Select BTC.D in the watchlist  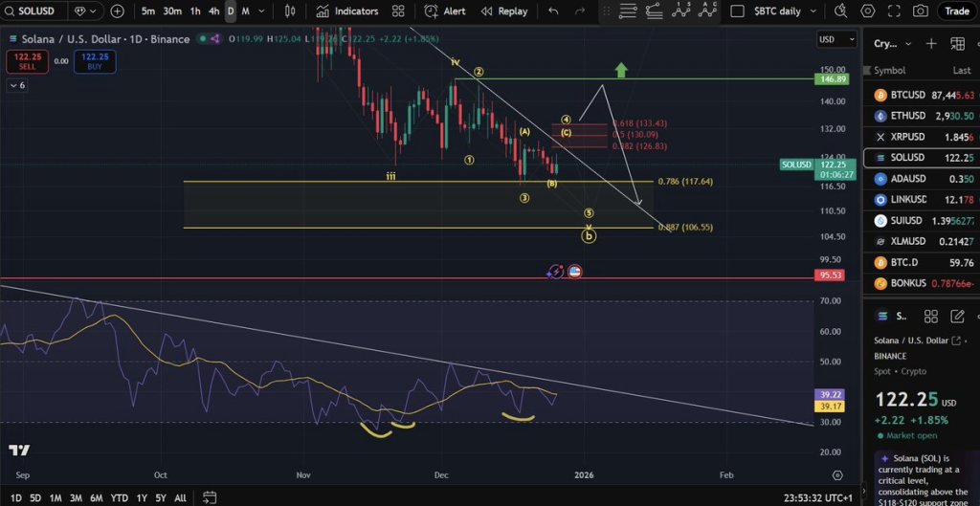click(x=922, y=262)
